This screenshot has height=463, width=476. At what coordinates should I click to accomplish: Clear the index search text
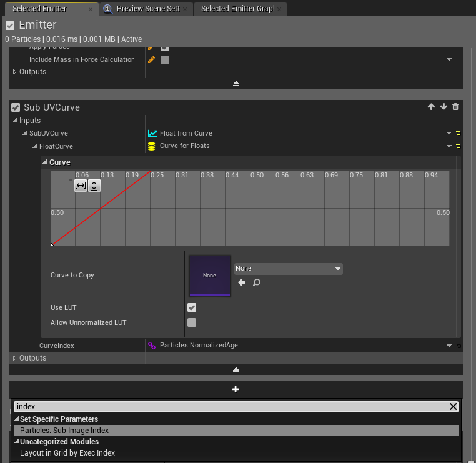[x=454, y=407]
